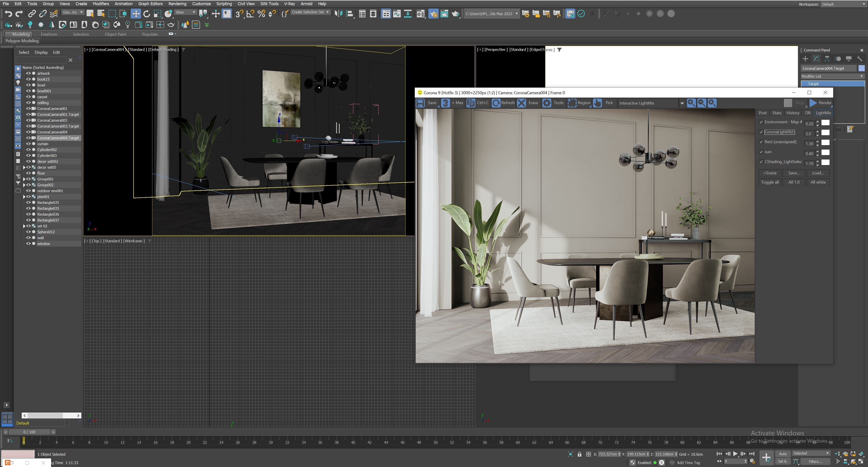Viewport: 868px width, 467px height.
Task: Uncheck the sun LightMix checkbox
Action: pos(761,152)
